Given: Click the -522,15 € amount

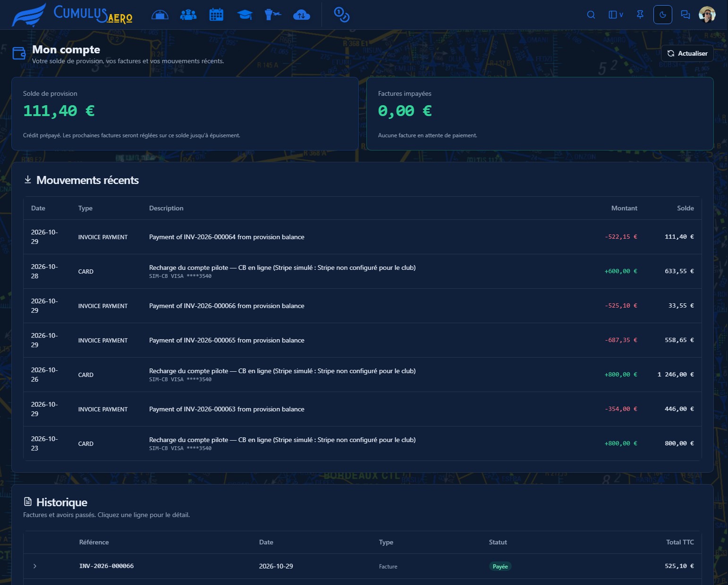Looking at the screenshot, I should [x=621, y=237].
